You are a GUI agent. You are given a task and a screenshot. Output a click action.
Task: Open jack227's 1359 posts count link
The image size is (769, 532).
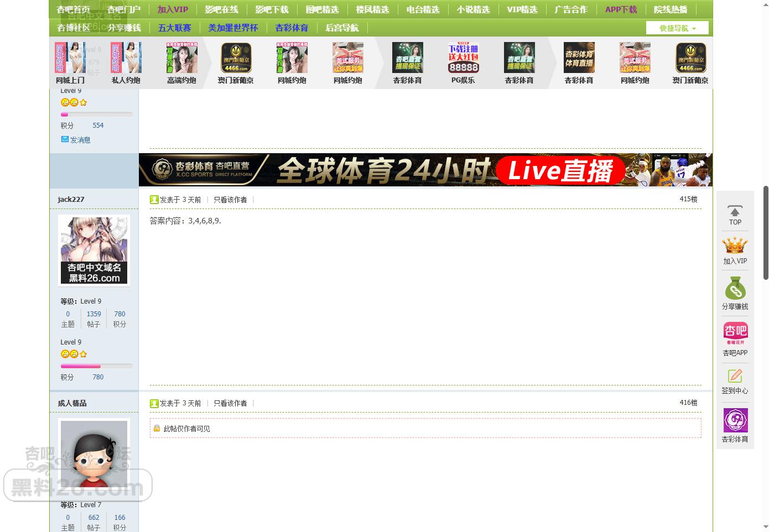(93, 314)
